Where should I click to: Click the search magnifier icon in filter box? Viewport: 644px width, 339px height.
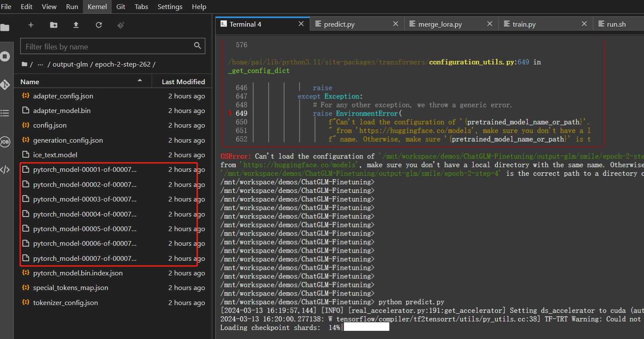[x=197, y=46]
